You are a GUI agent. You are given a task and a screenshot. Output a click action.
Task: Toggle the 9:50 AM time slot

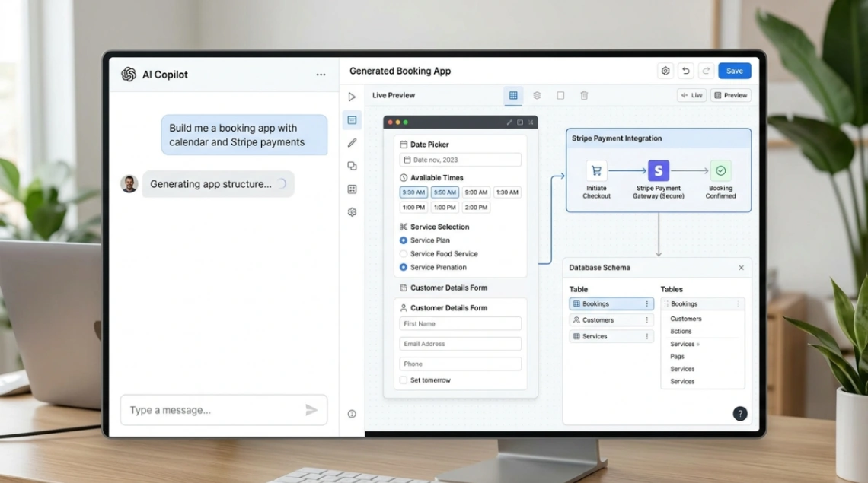point(445,192)
